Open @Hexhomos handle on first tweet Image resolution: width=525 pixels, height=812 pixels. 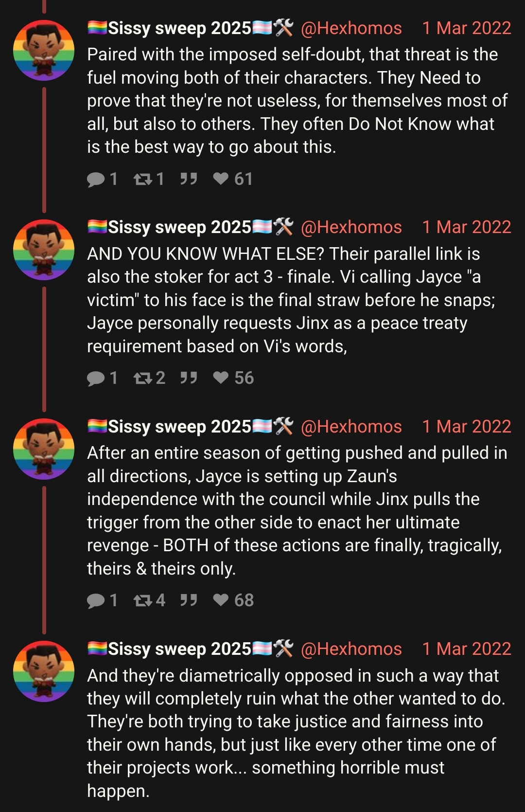point(351,28)
